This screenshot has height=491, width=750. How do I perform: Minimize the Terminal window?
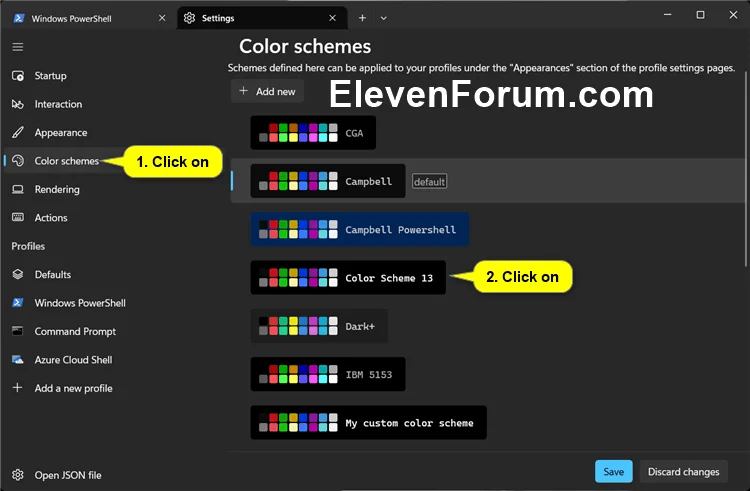point(668,15)
